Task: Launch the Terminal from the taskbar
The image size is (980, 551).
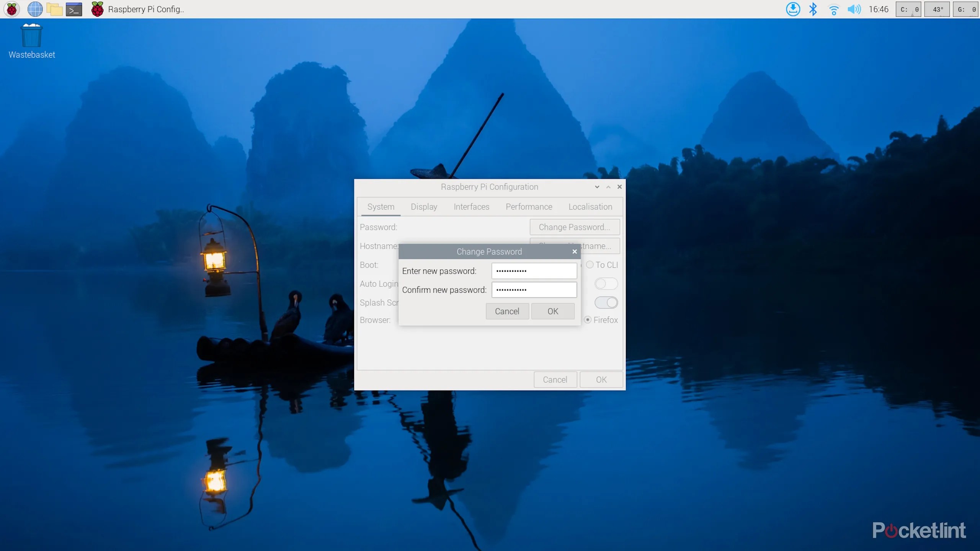Action: click(74, 9)
